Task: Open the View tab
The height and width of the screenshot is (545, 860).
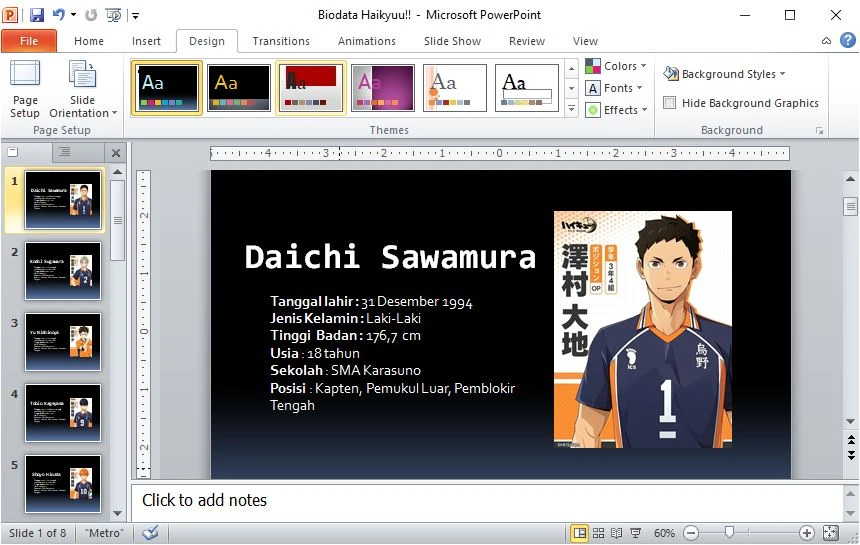Action: click(x=585, y=41)
